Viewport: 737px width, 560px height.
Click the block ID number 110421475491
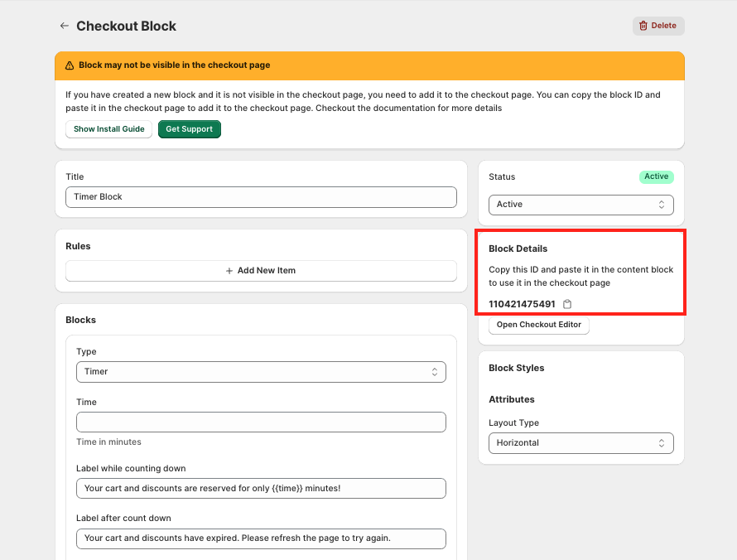point(522,304)
